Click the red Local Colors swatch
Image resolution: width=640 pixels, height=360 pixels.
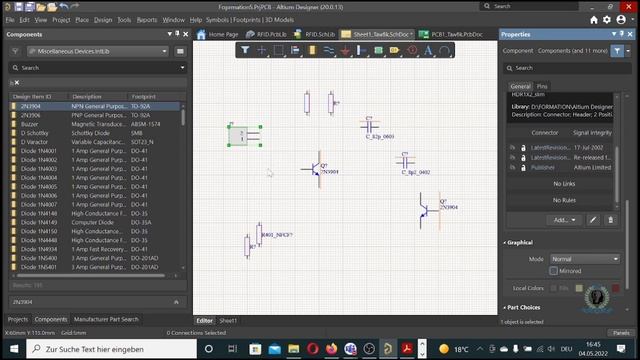[x=616, y=288]
